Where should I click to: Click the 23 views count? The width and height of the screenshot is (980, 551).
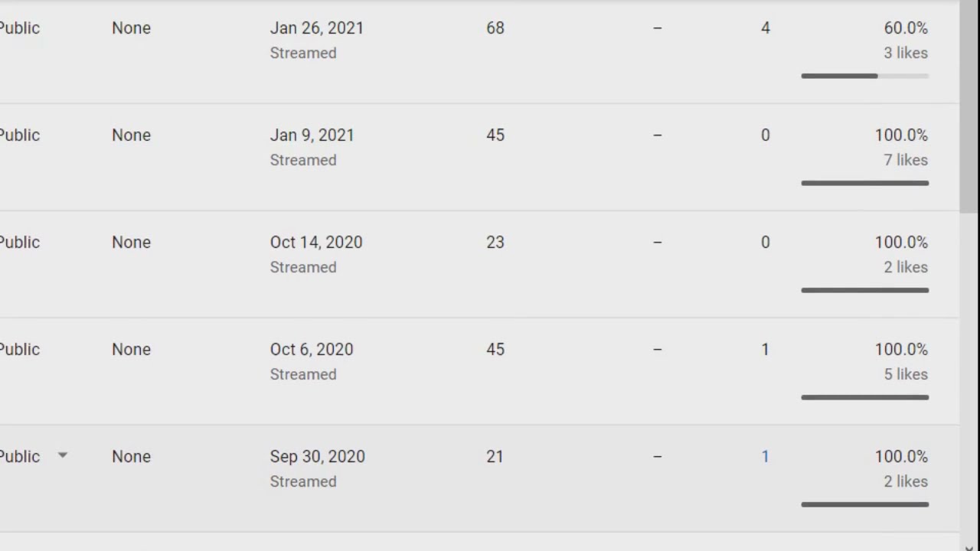click(495, 243)
